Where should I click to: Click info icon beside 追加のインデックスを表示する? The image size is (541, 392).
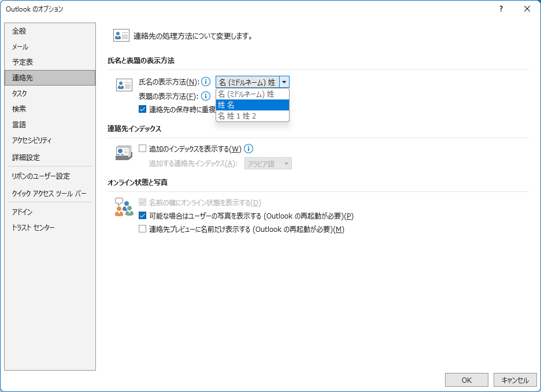pos(249,149)
